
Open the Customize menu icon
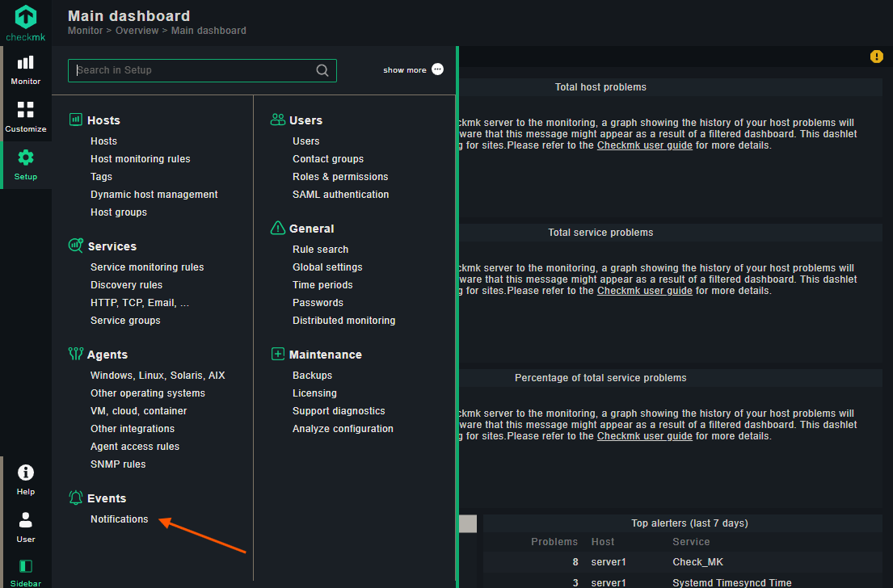(26, 110)
